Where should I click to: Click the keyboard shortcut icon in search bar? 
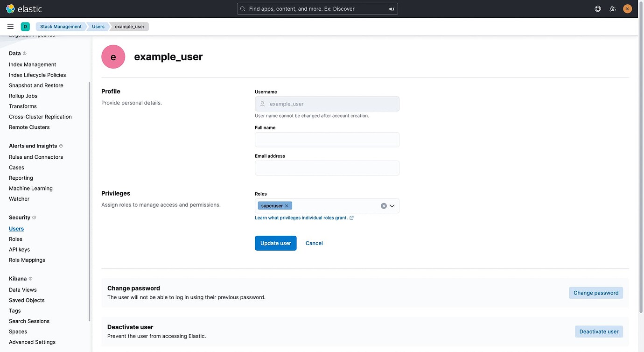(x=391, y=8)
